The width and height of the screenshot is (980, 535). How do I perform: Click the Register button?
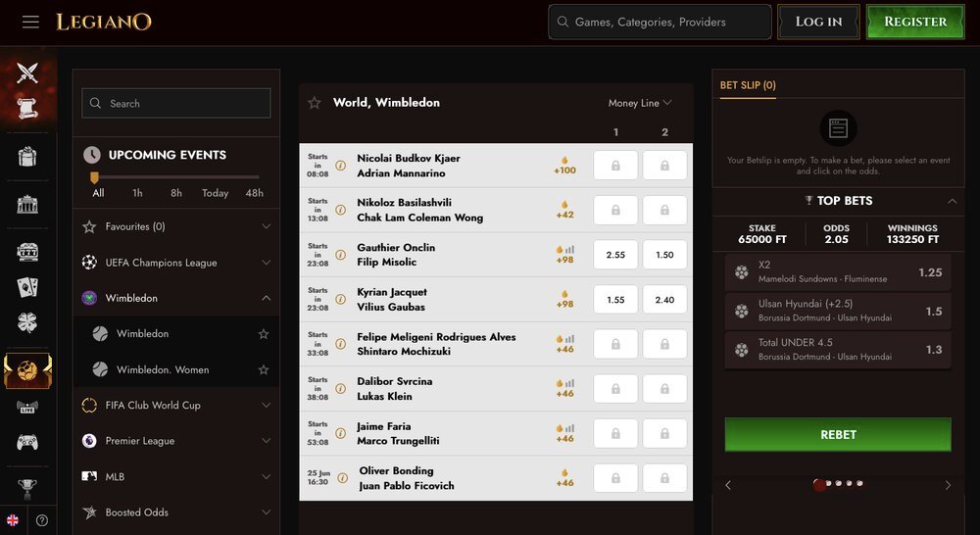tap(915, 22)
